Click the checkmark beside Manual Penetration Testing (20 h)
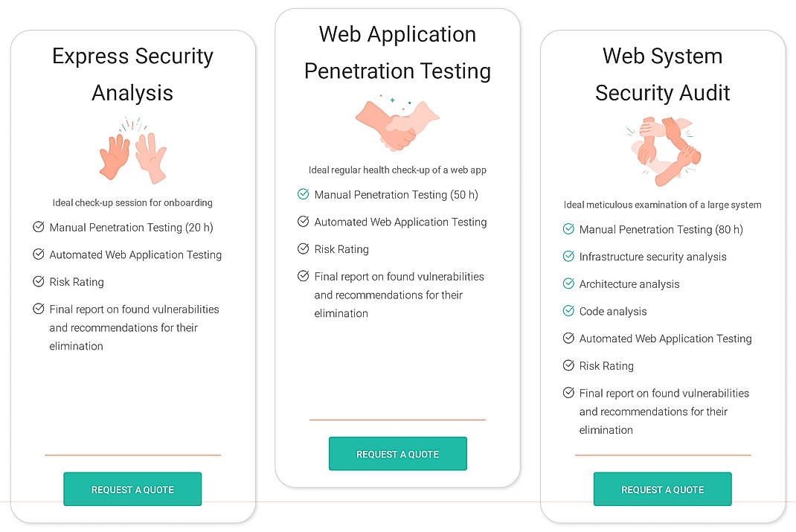The height and width of the screenshot is (532, 796). pyautogui.click(x=38, y=227)
